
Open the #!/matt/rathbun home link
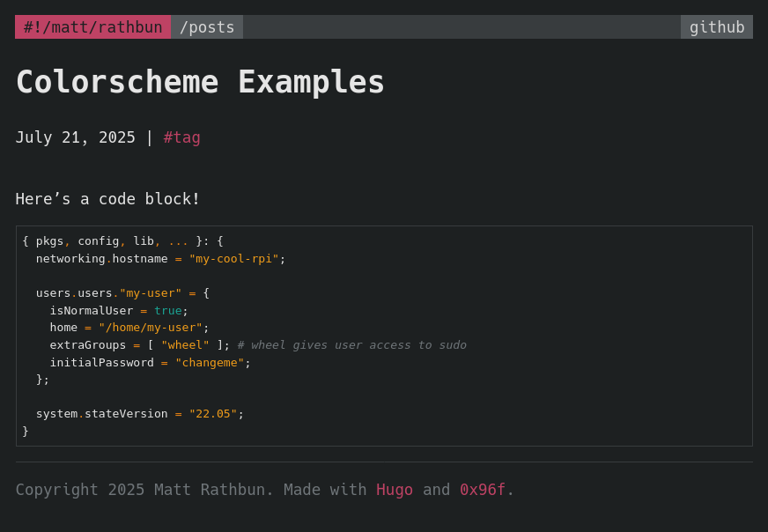92,27
